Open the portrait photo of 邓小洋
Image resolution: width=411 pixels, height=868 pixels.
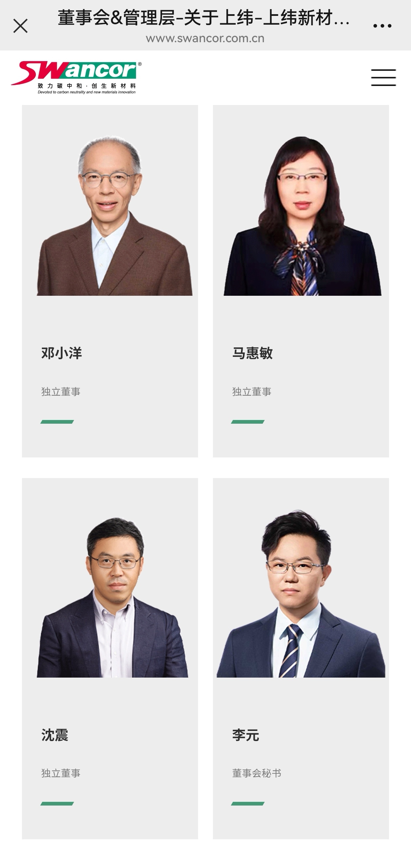[115, 215]
